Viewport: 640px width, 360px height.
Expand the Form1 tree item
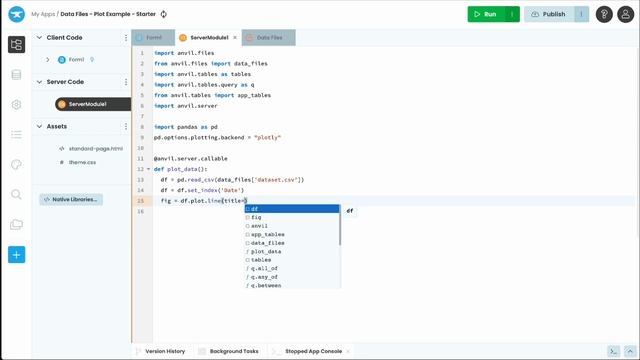click(x=48, y=60)
